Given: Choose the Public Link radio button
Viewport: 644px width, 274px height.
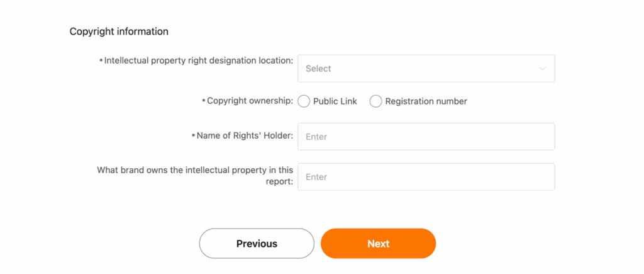Looking at the screenshot, I should click(x=304, y=101).
